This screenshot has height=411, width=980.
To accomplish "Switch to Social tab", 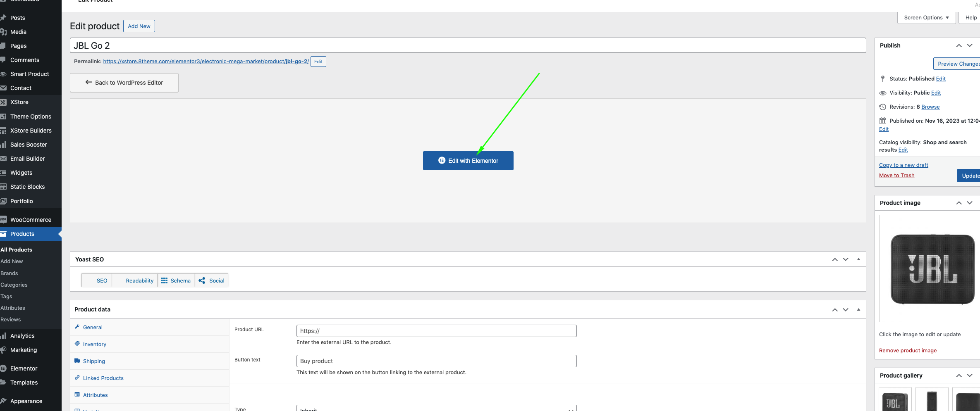I will (211, 280).
